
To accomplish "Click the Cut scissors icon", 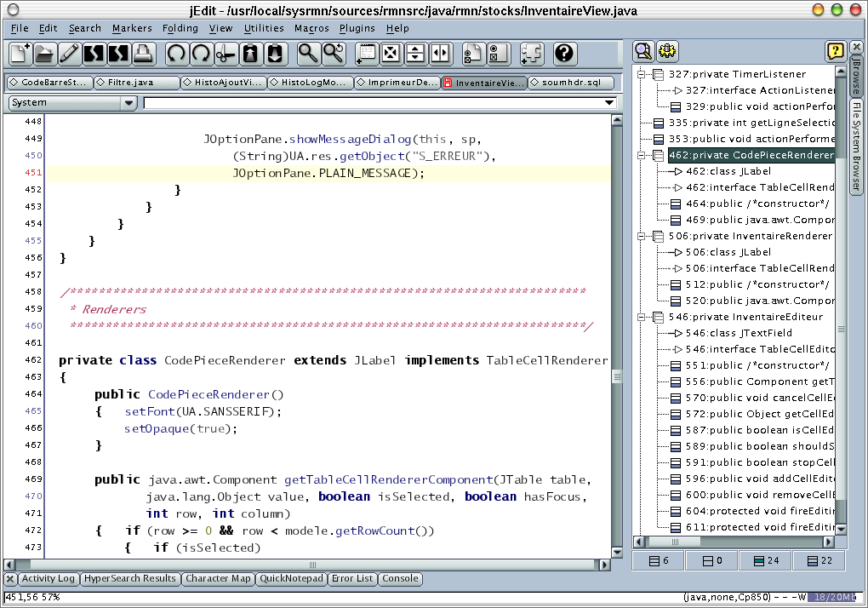I will click(226, 54).
